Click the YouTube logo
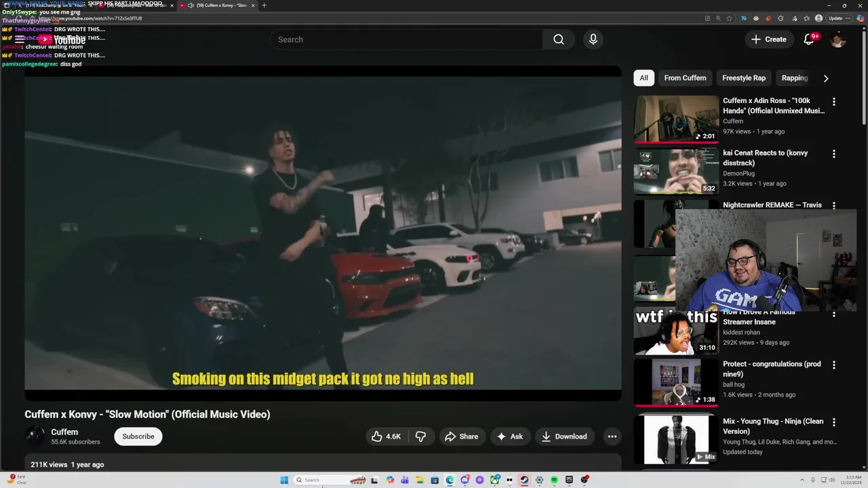The image size is (868, 488). coord(61,40)
